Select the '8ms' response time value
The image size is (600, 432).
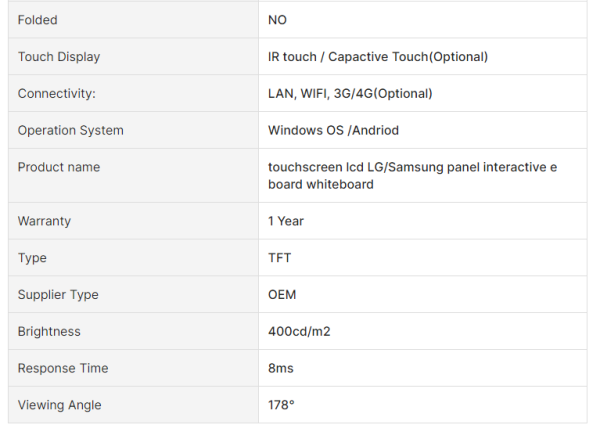click(280, 369)
